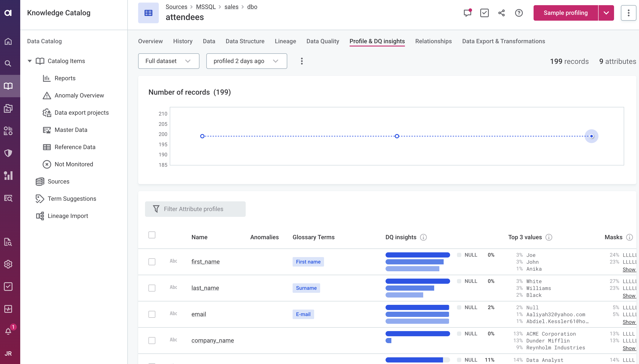Switch to the Data Quality tab

coord(323,41)
